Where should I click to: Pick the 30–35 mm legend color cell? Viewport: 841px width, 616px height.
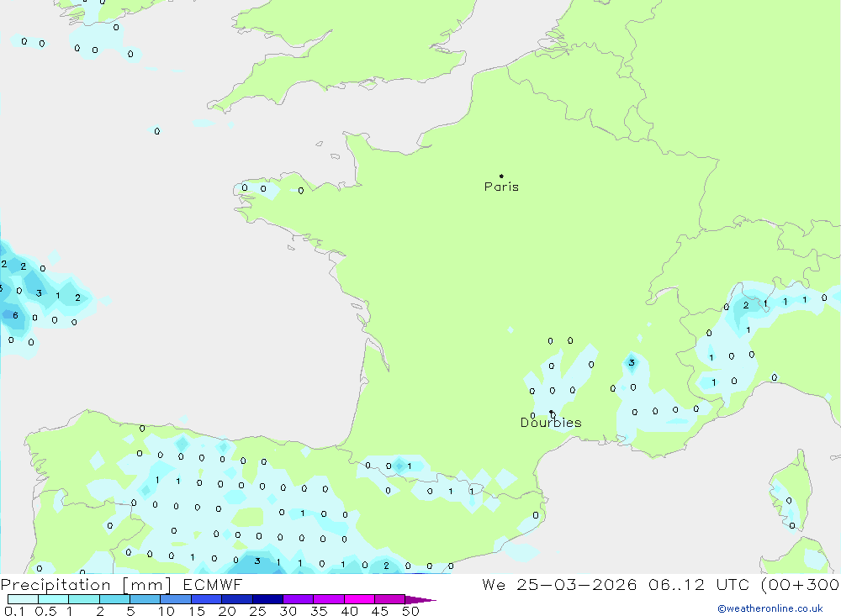pyautogui.click(x=298, y=599)
